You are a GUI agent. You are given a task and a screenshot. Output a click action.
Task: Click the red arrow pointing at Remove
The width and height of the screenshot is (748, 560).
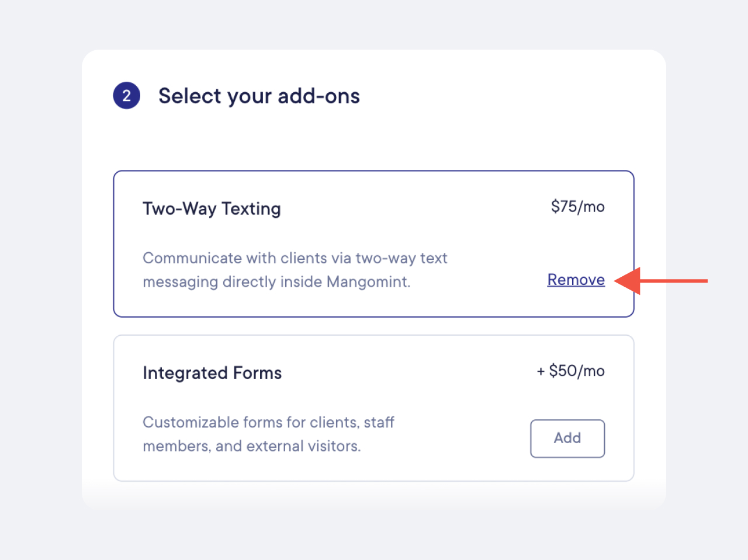[x=661, y=281]
